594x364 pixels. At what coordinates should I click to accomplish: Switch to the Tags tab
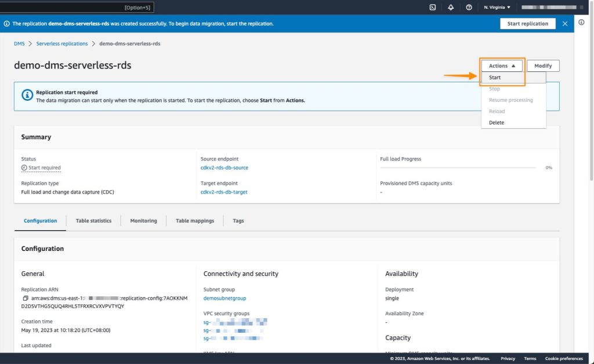(238, 221)
